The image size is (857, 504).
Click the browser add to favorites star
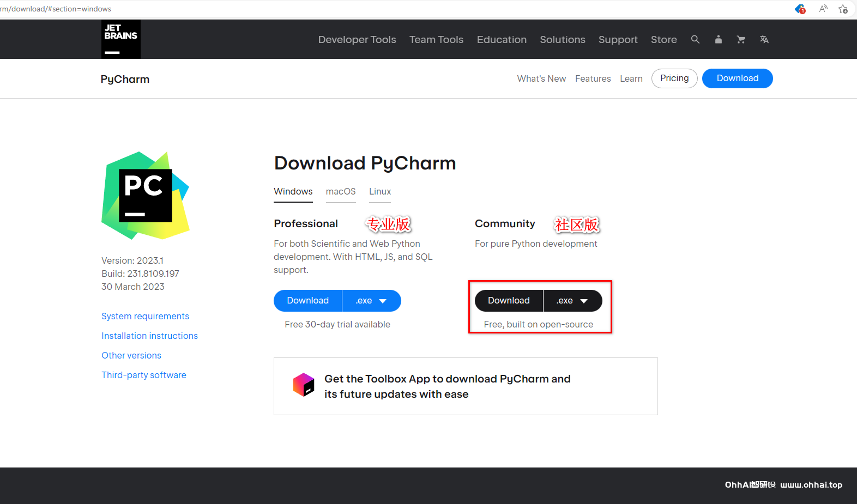843,9
